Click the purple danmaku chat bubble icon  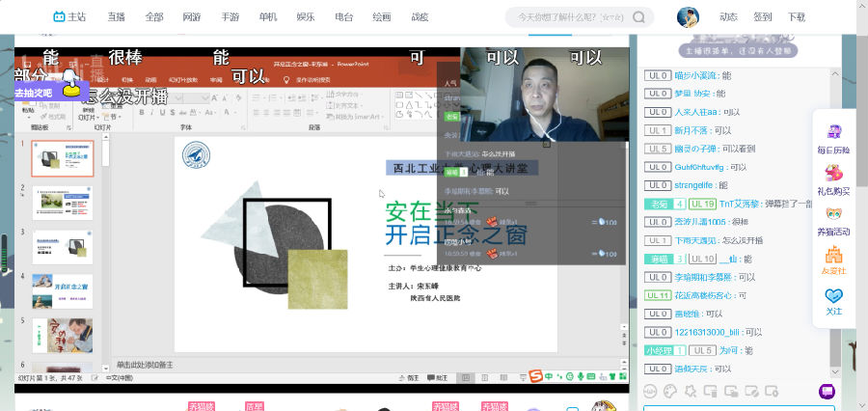tap(827, 391)
